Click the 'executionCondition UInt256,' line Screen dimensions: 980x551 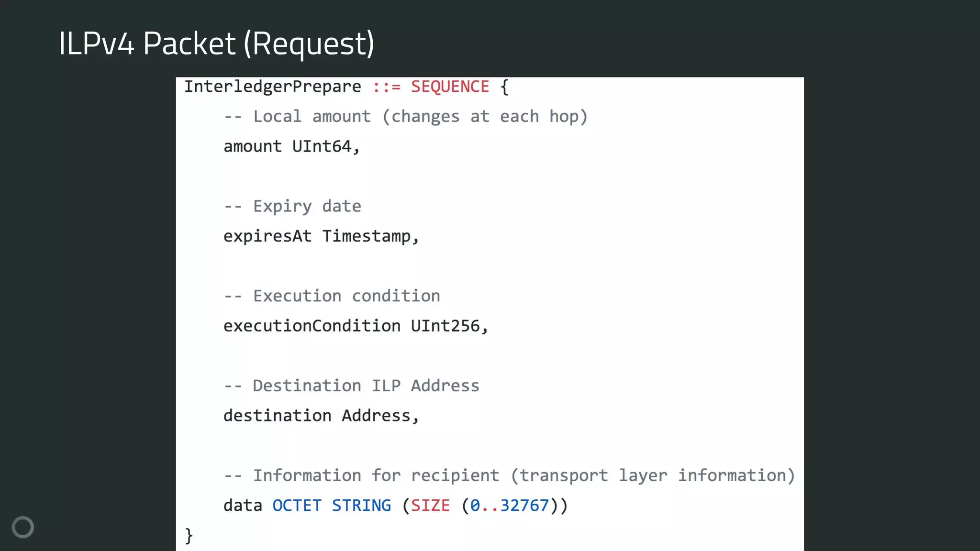tap(356, 326)
